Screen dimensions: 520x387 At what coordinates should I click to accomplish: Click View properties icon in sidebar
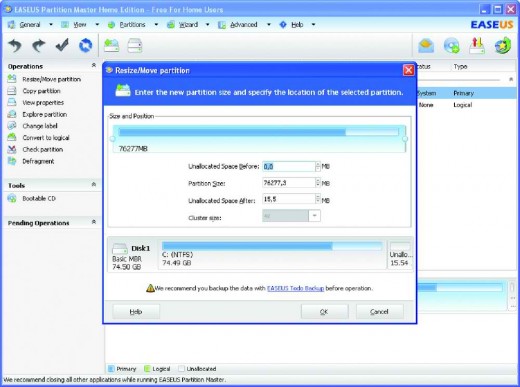tap(12, 102)
